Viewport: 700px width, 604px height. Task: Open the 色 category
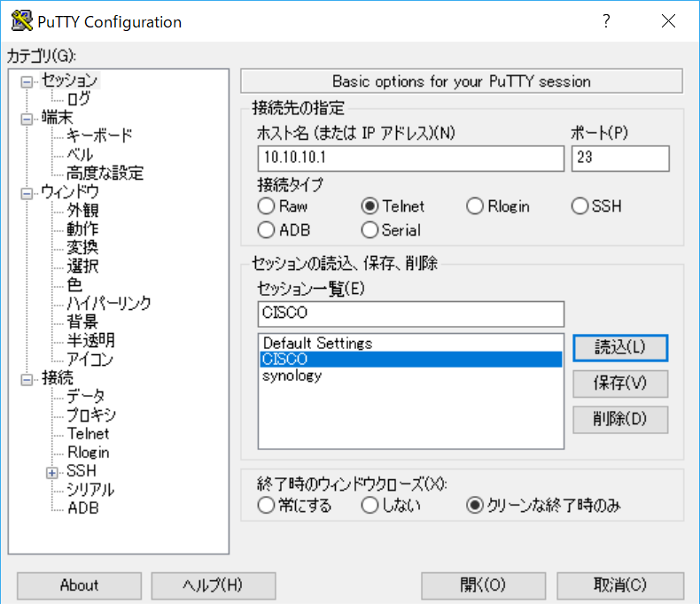[x=74, y=284]
